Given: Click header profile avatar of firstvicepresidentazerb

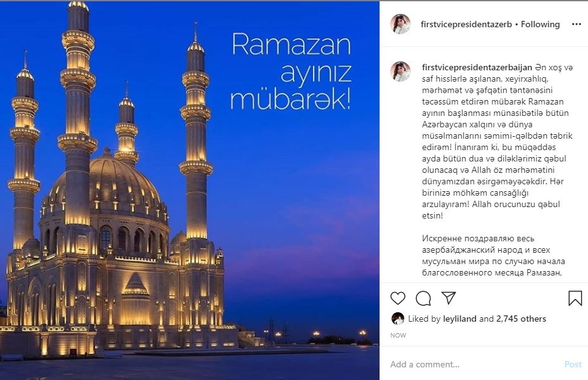Looking at the screenshot, I should 400,24.
